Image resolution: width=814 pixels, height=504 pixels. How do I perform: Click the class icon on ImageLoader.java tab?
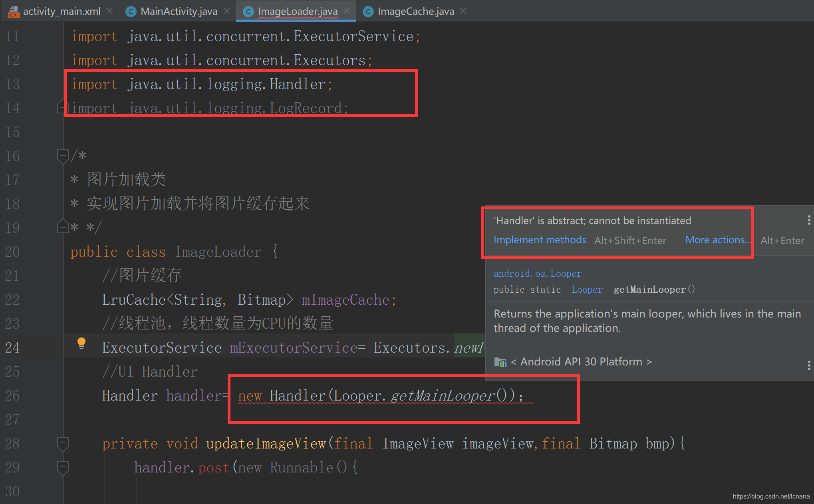coord(248,12)
